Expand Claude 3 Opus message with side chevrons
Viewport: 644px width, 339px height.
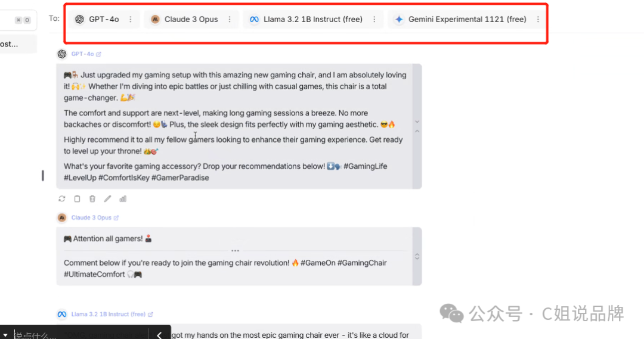[x=417, y=257]
